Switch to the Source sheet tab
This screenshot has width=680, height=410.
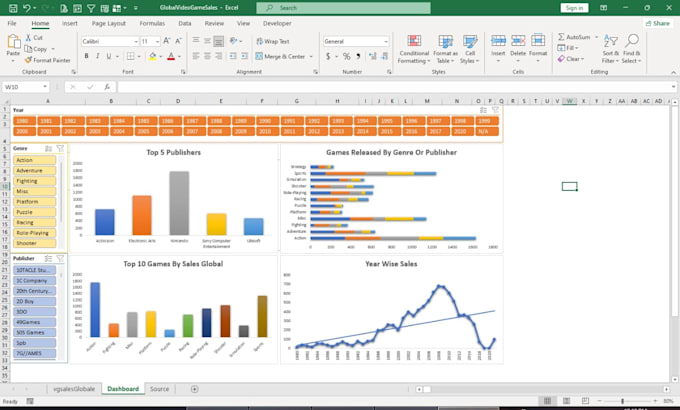(159, 388)
